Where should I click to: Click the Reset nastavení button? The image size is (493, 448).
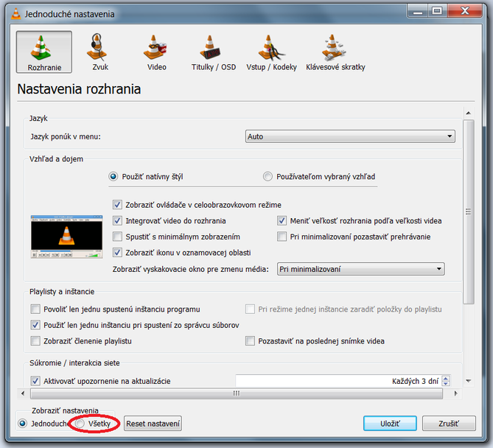[x=153, y=424]
